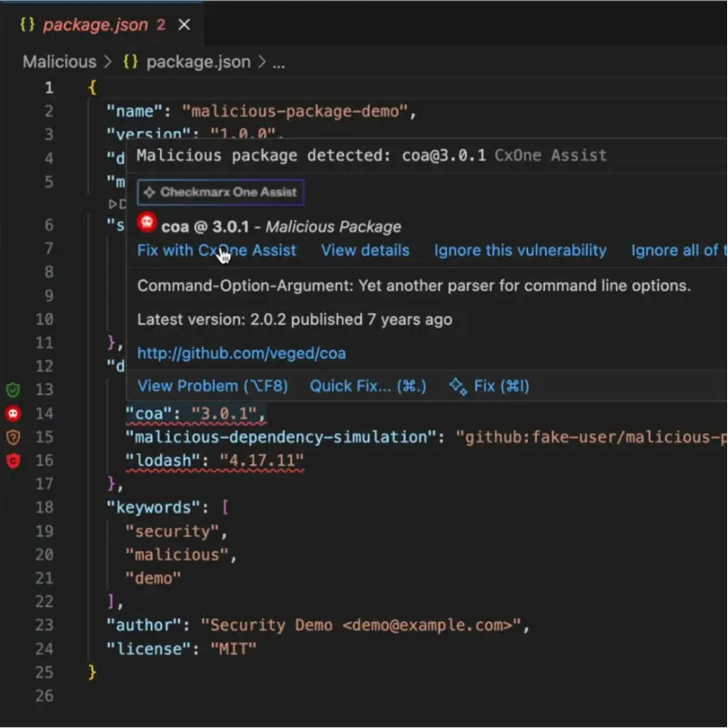Enable Ignore all for this package
This screenshot has height=728, width=728.
click(x=677, y=249)
